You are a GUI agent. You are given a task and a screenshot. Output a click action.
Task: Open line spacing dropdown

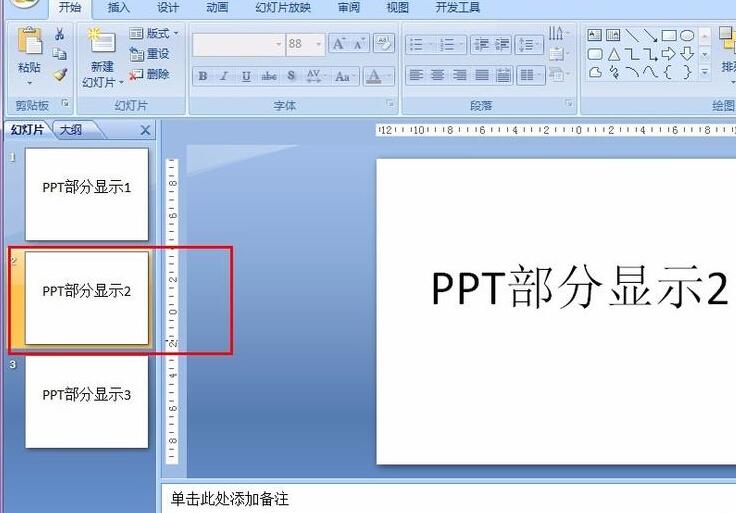(x=529, y=45)
